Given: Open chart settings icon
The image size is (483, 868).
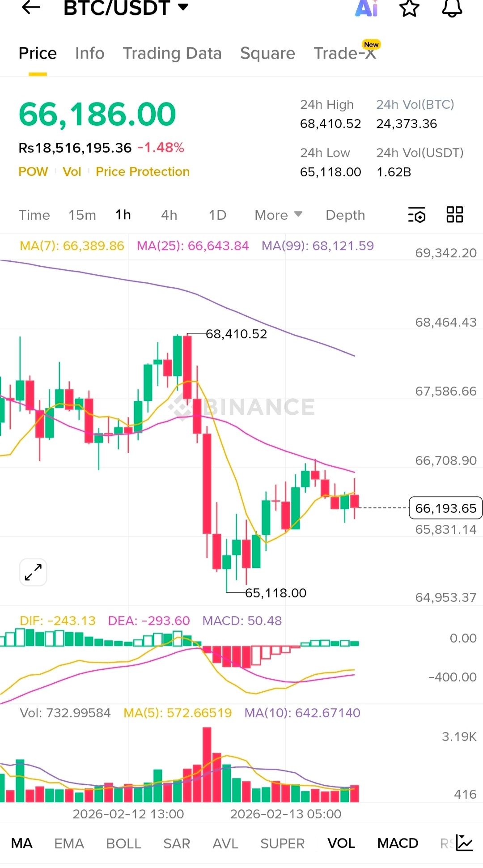Looking at the screenshot, I should point(417,215).
